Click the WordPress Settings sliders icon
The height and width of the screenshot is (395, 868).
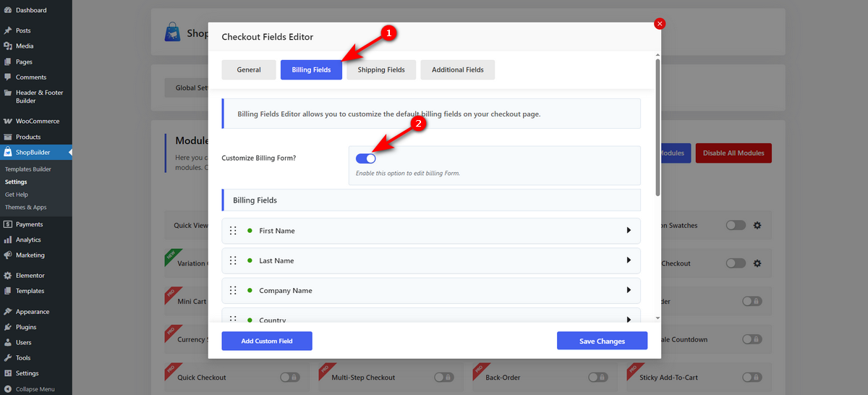coord(7,373)
